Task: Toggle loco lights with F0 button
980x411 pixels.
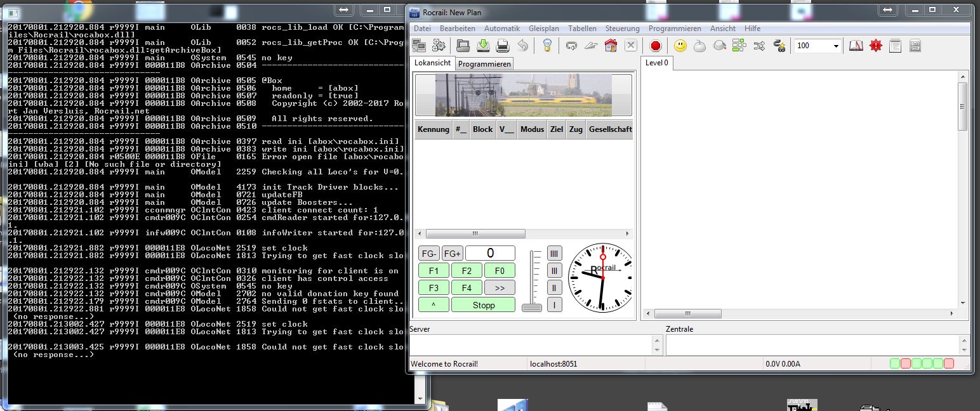Action: pyautogui.click(x=500, y=271)
